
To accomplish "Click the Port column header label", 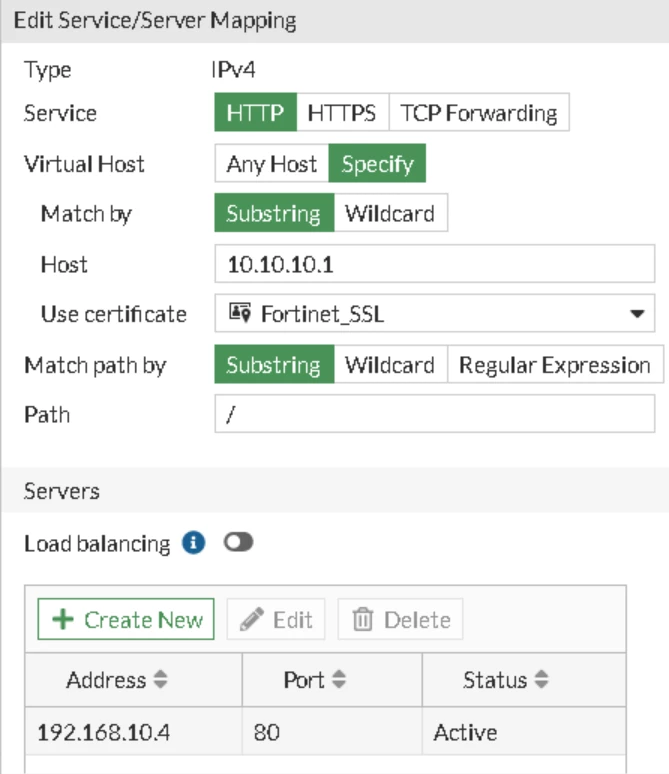I will tap(304, 680).
